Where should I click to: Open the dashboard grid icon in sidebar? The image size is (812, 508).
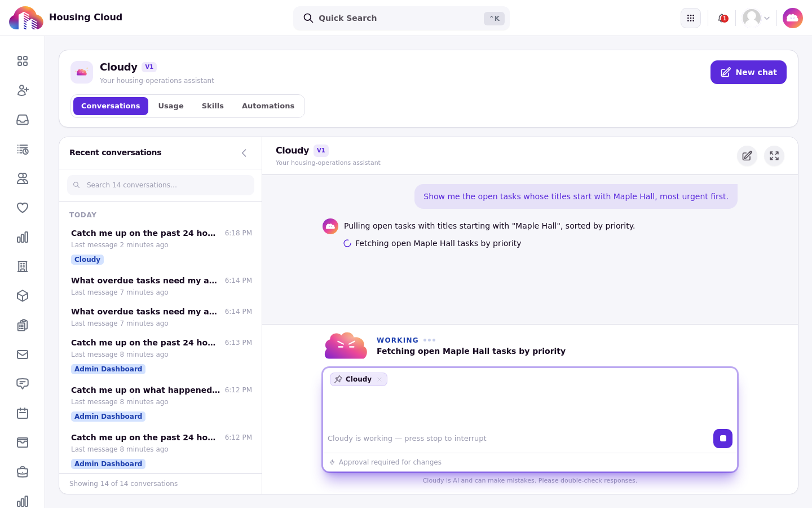click(x=23, y=61)
